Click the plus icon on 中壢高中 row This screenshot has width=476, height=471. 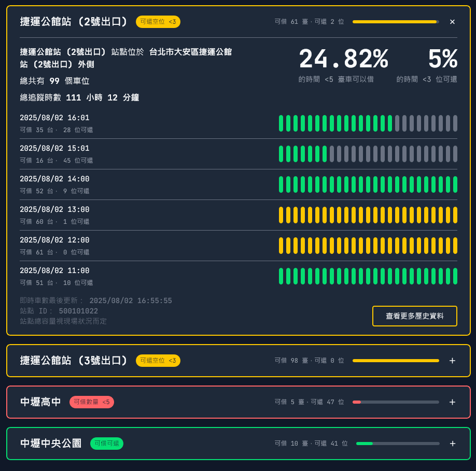click(452, 402)
